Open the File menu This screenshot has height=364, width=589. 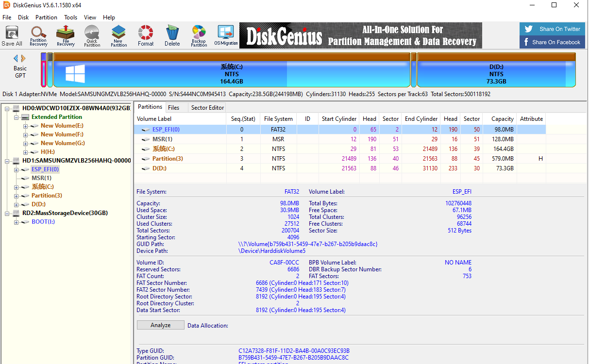[7, 17]
